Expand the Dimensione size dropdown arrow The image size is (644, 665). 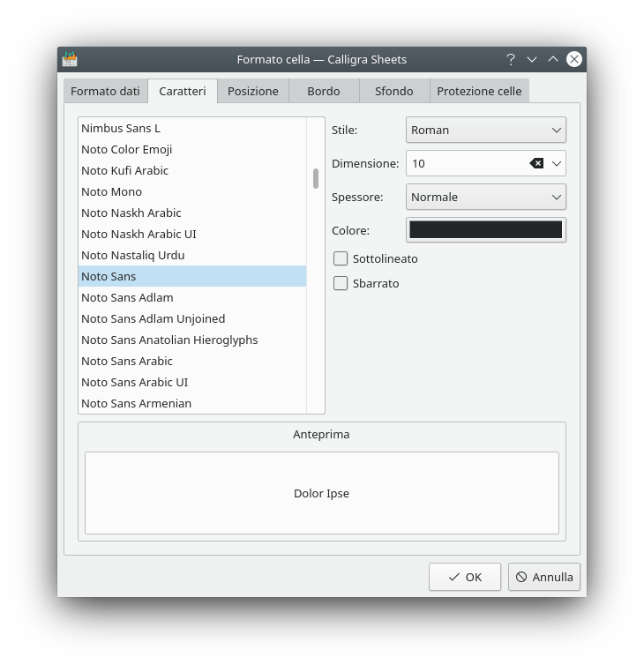tap(557, 163)
